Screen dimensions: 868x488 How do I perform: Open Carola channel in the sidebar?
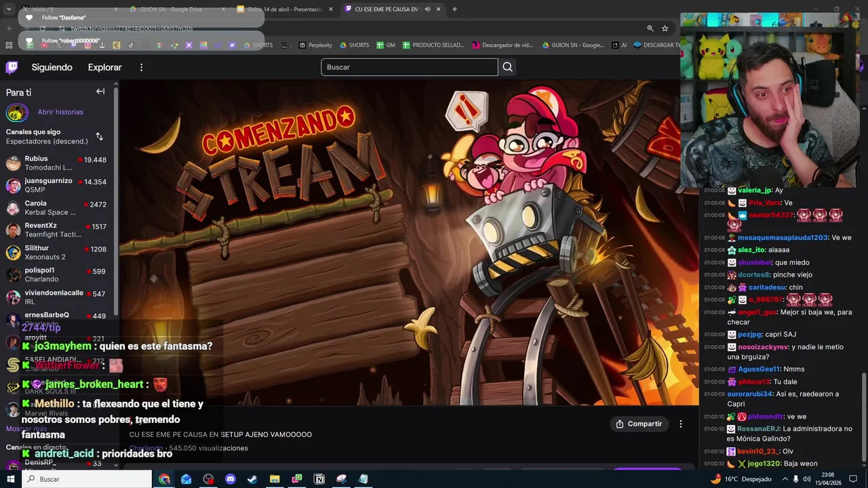tap(57, 207)
